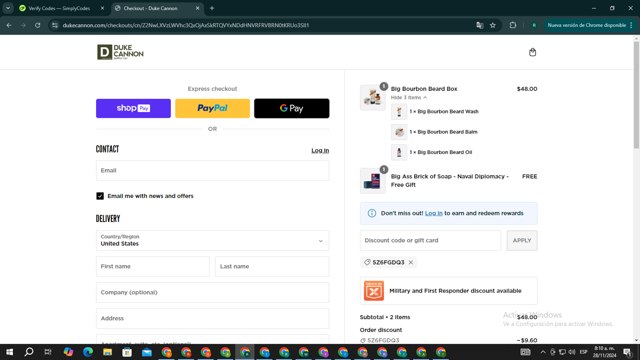Open the Microsoft Store taskbar icon
The height and width of the screenshot is (360, 640).
[127, 352]
